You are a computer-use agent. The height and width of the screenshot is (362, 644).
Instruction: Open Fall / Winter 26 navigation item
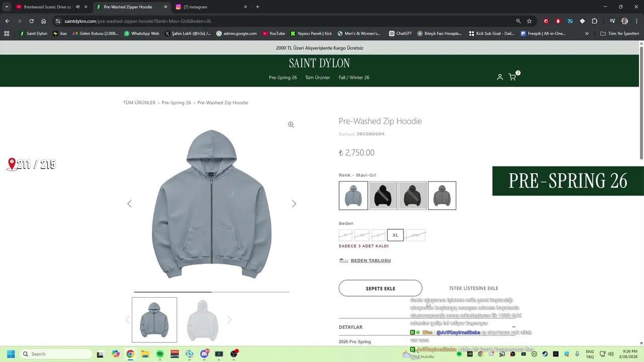click(354, 77)
